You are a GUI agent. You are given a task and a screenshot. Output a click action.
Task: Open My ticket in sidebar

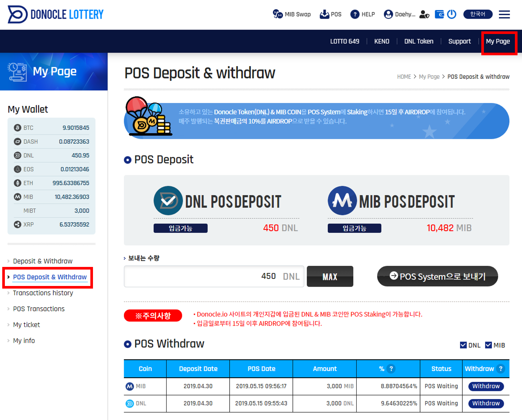[x=27, y=325]
